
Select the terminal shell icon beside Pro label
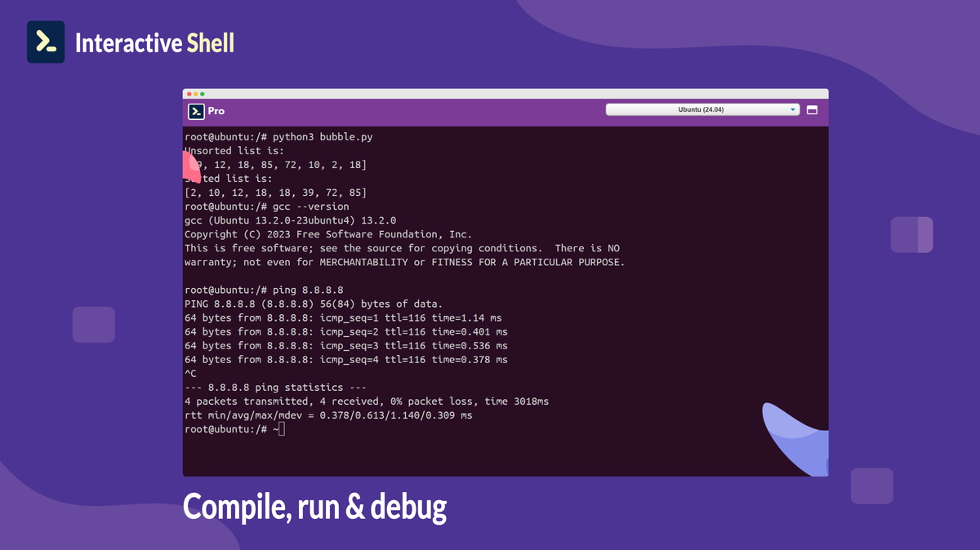point(197,111)
